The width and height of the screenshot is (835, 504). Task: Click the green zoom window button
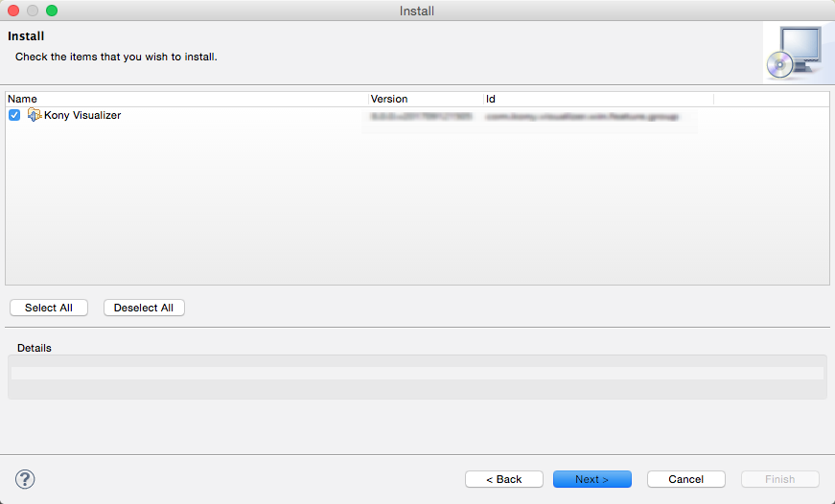(x=52, y=11)
